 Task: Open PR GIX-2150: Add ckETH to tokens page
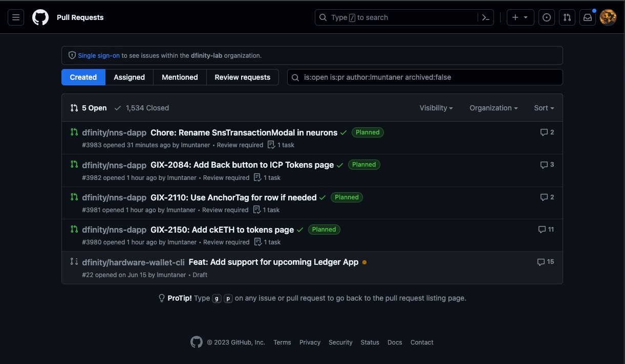(222, 230)
